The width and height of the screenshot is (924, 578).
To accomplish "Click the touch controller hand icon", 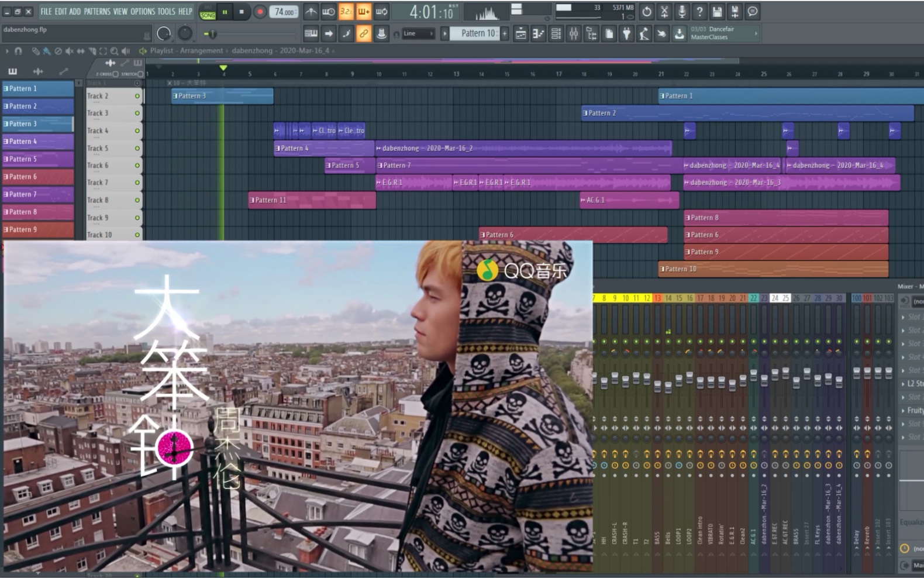I will pos(661,33).
